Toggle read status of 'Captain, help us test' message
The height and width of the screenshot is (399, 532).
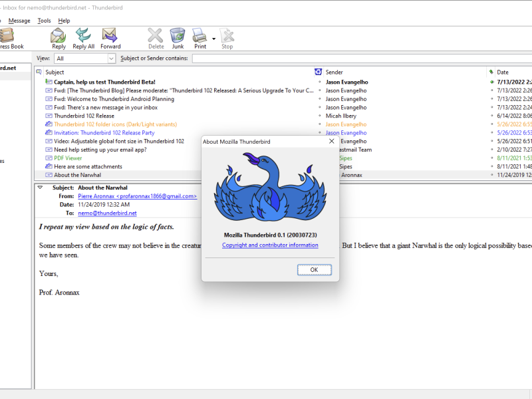[x=319, y=82]
